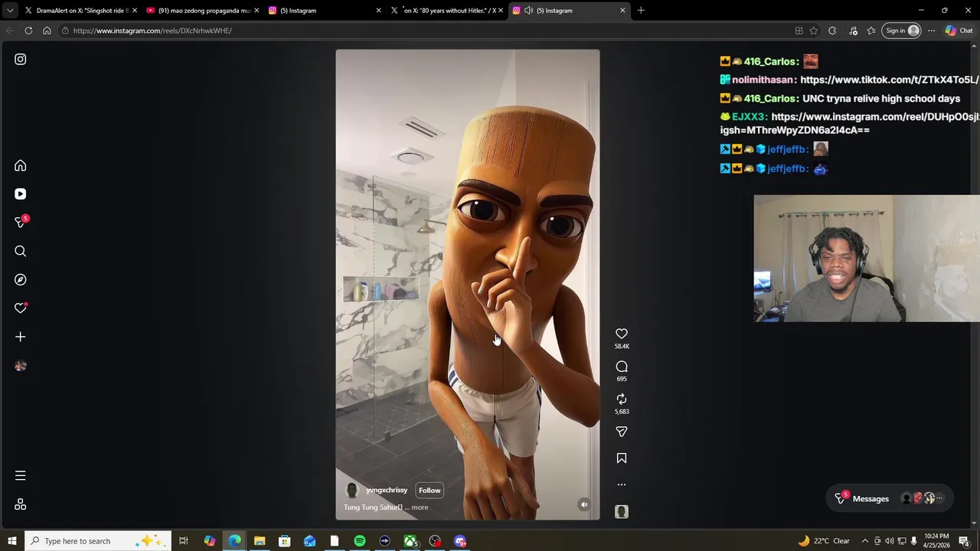Viewport: 980px width, 551px height.
Task: Open Task View in the taskbar
Action: [184, 541]
